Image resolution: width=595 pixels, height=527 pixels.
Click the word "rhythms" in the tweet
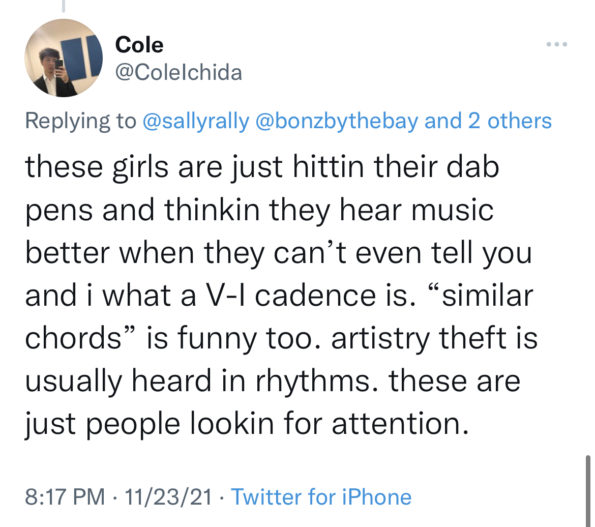312,381
